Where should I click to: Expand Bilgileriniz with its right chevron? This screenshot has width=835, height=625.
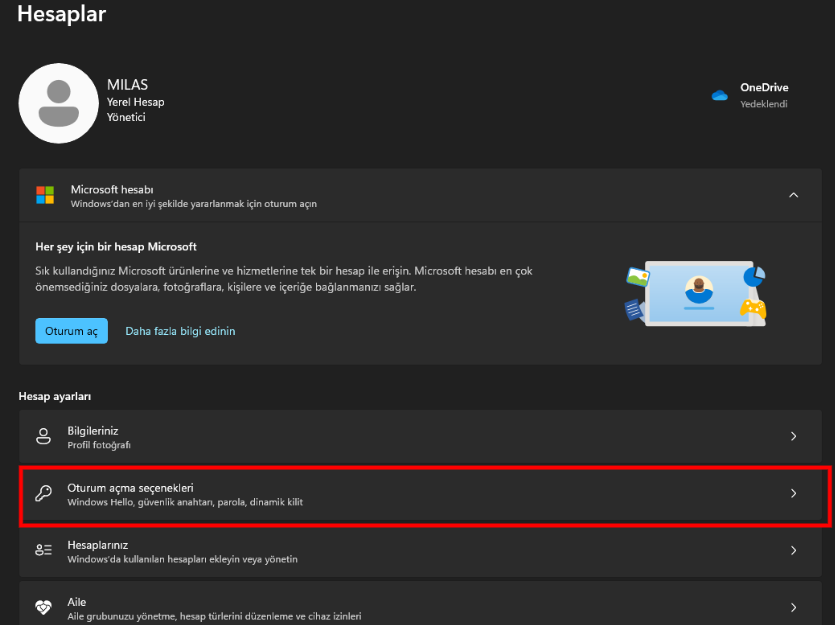point(793,437)
